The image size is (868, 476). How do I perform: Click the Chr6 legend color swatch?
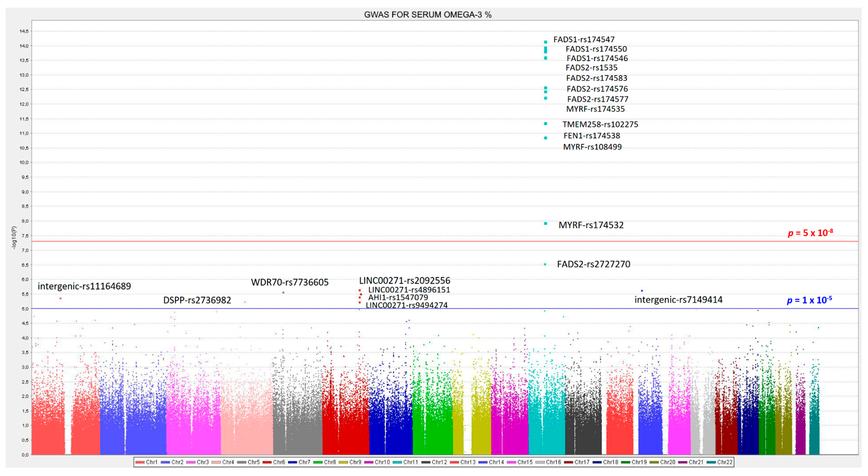tap(268, 462)
